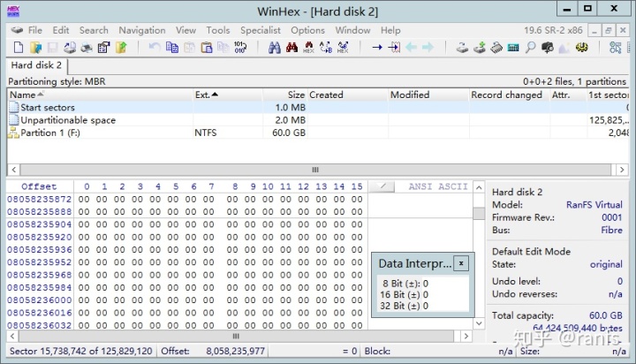Image resolution: width=636 pixels, height=364 pixels.
Task: Click the Open disk icon with green plus
Action: [x=480, y=48]
